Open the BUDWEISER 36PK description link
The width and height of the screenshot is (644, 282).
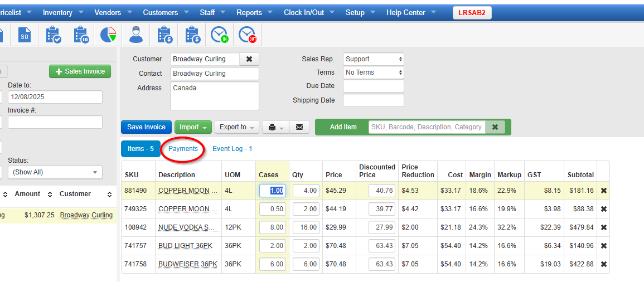[188, 264]
